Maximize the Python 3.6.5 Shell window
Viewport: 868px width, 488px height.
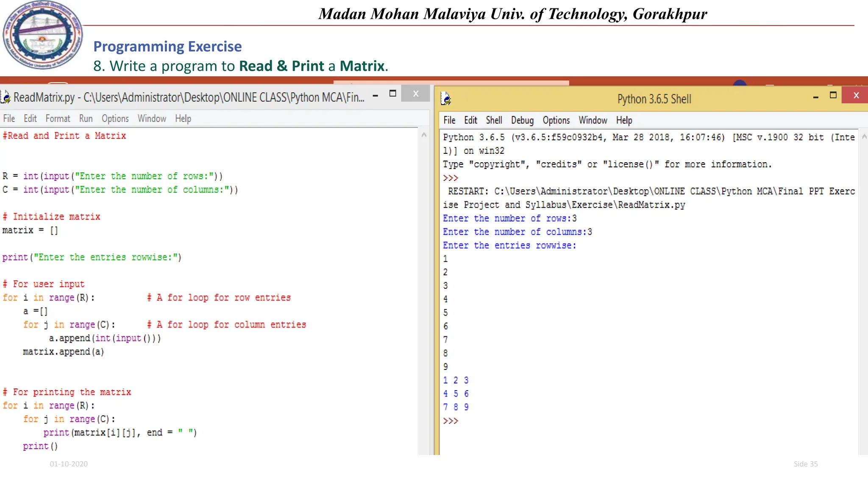pyautogui.click(x=833, y=95)
